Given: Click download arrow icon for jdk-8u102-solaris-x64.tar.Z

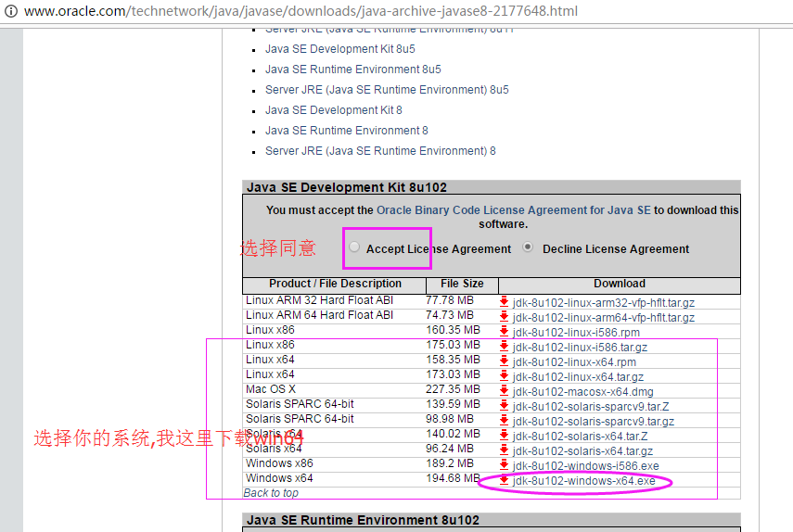Looking at the screenshot, I should click(504, 436).
